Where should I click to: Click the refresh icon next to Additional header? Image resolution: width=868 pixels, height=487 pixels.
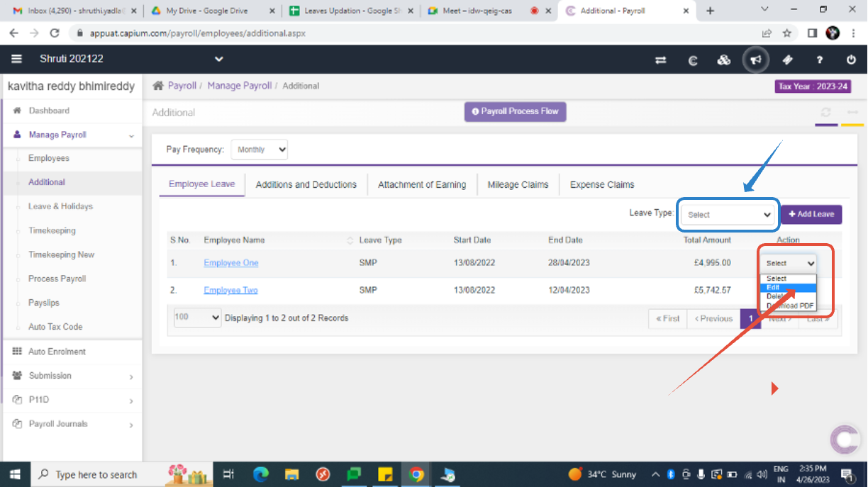[x=826, y=113]
